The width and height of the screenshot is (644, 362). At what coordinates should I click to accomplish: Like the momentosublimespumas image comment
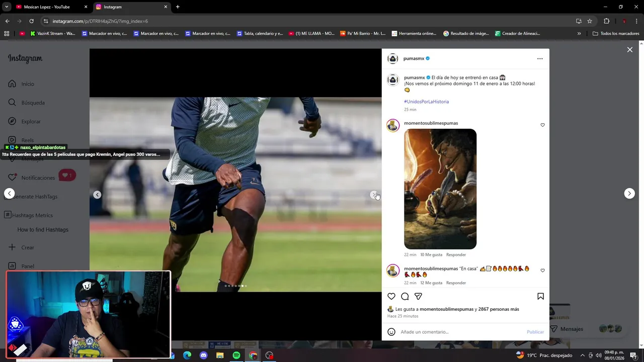click(542, 125)
